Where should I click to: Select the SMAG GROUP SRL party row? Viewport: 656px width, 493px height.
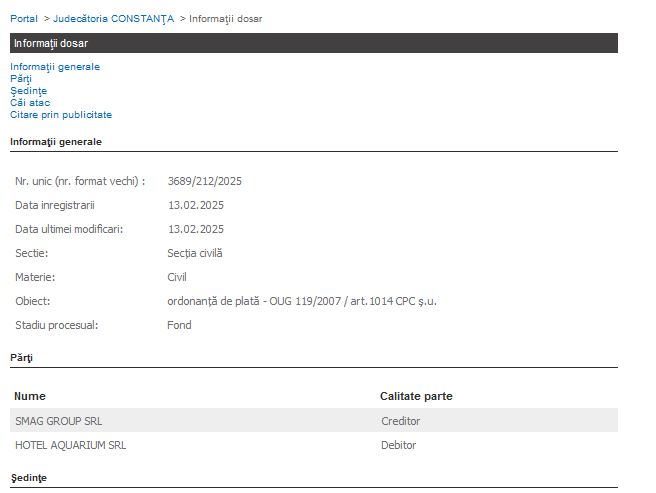[x=58, y=421]
